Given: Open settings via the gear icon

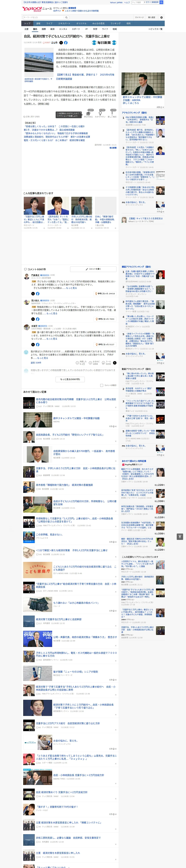Looking at the screenshot, I should pyautogui.click(x=161, y=18).
